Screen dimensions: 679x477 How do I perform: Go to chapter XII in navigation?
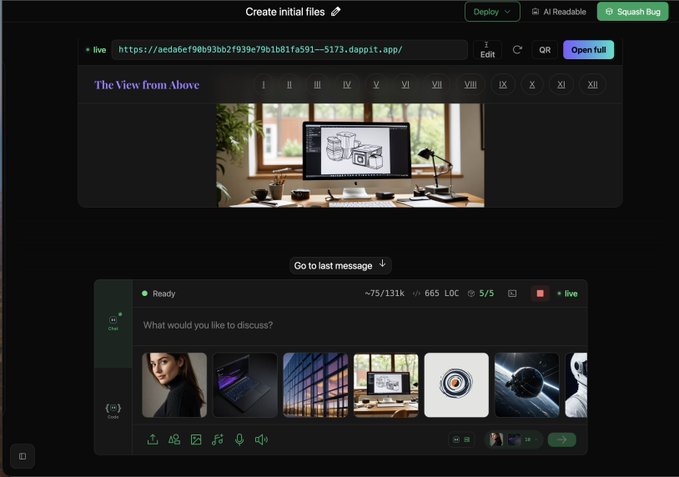tap(592, 84)
